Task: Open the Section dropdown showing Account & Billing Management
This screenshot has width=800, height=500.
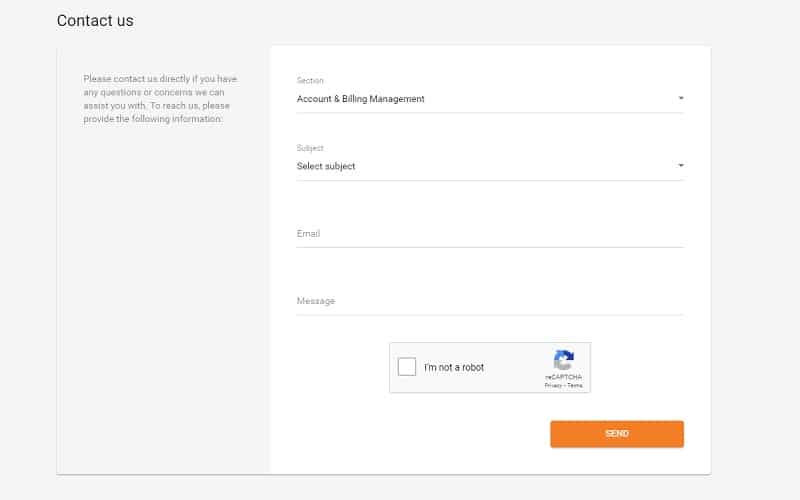Action: [490, 99]
